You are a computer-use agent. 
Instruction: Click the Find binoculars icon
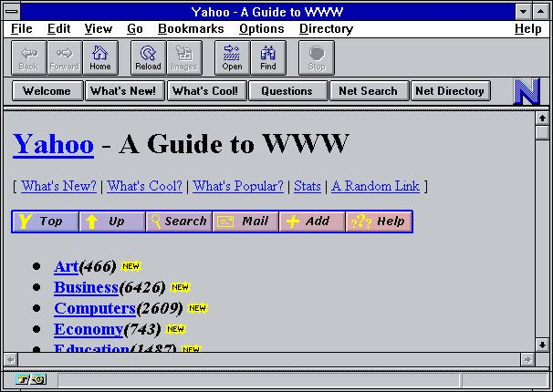(x=268, y=57)
